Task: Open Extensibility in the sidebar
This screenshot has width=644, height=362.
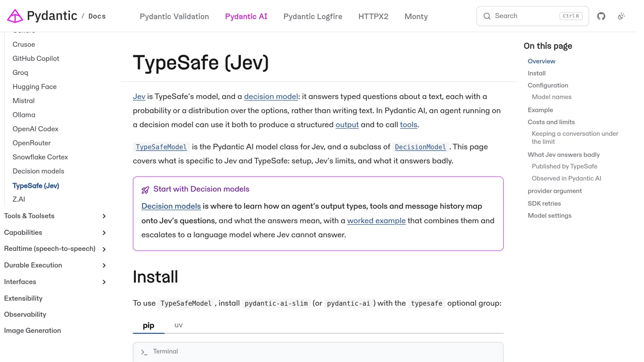Action: click(23, 298)
